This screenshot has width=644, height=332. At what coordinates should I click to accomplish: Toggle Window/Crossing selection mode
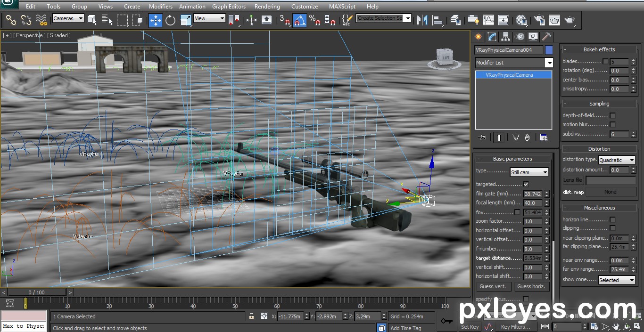137,20
